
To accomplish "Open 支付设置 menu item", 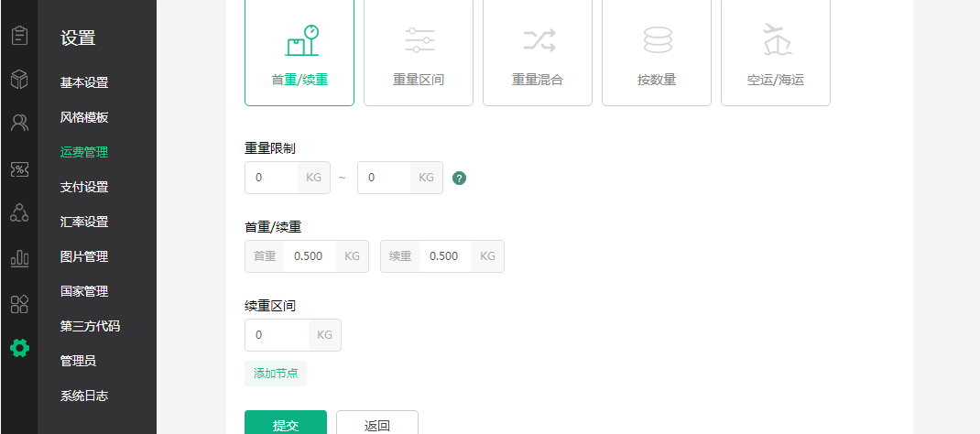I will [84, 187].
